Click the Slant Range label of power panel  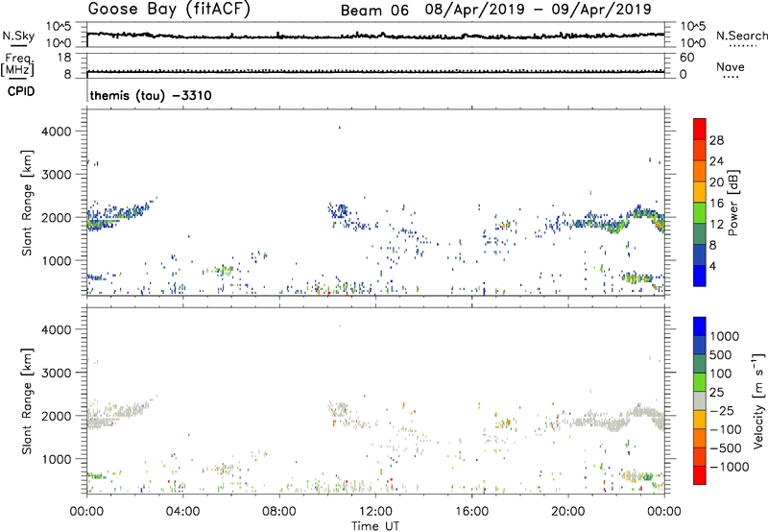coord(27,203)
